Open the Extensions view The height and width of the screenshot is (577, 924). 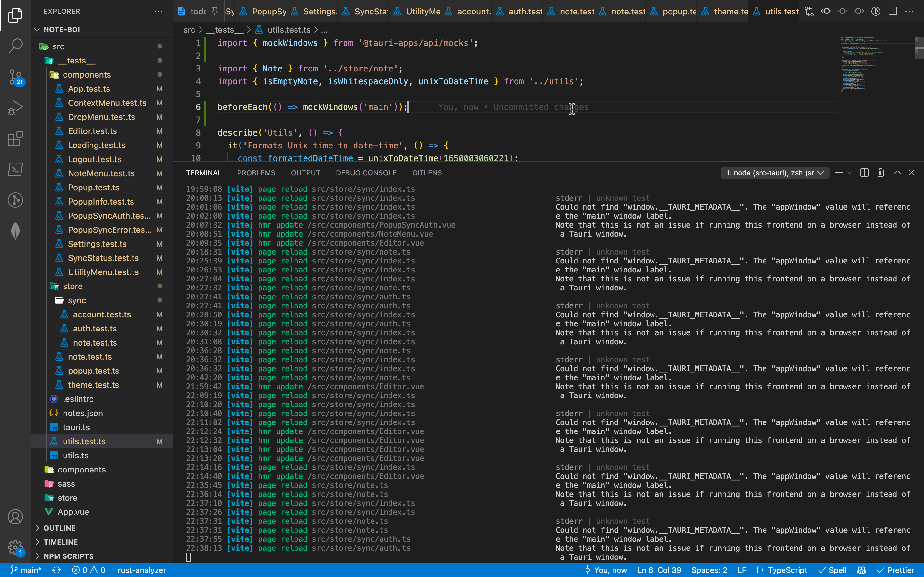(15, 138)
